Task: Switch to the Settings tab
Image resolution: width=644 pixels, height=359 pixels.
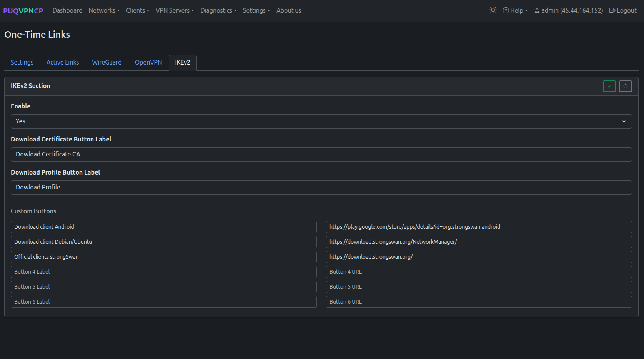Action: point(22,62)
